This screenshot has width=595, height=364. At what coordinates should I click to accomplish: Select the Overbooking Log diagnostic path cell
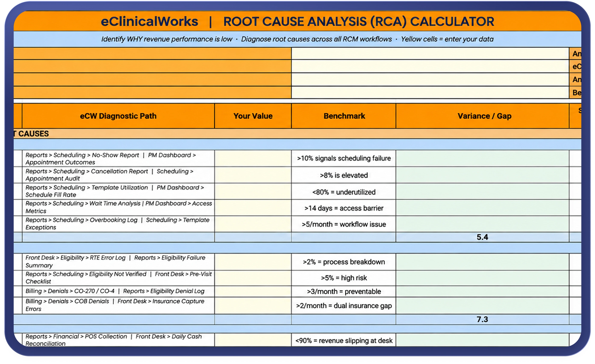[118, 224]
